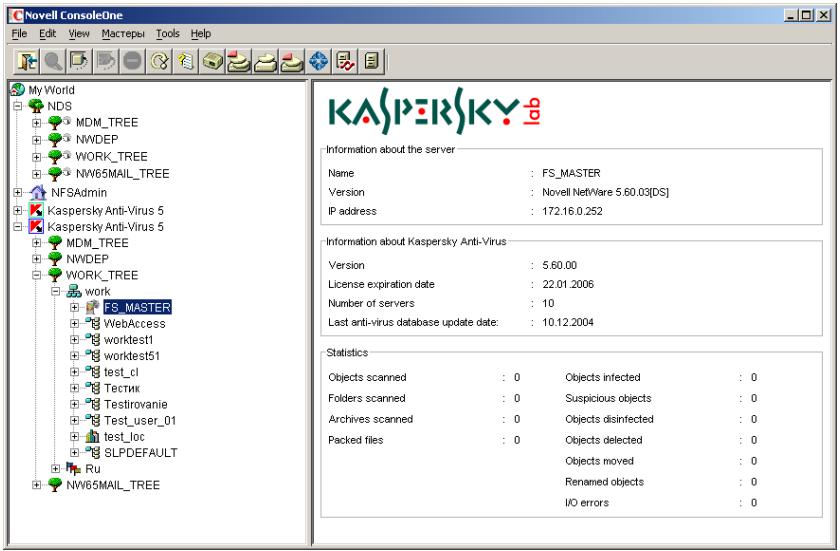Open the Tools menu
The width and height of the screenshot is (840, 551).
(168, 33)
